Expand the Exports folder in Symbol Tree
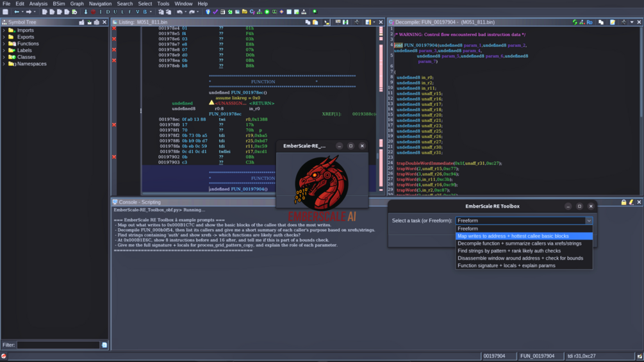Screen dimensions: 644x362 [4, 37]
